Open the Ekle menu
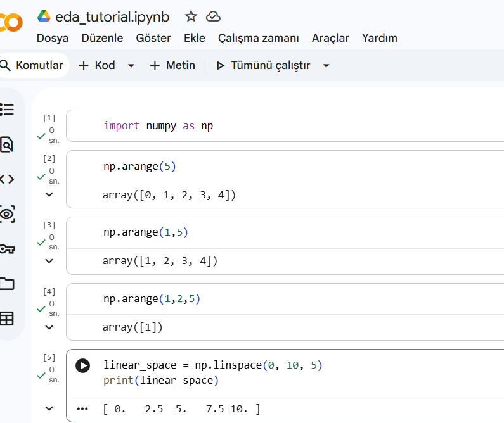The image size is (504, 423). (x=195, y=38)
